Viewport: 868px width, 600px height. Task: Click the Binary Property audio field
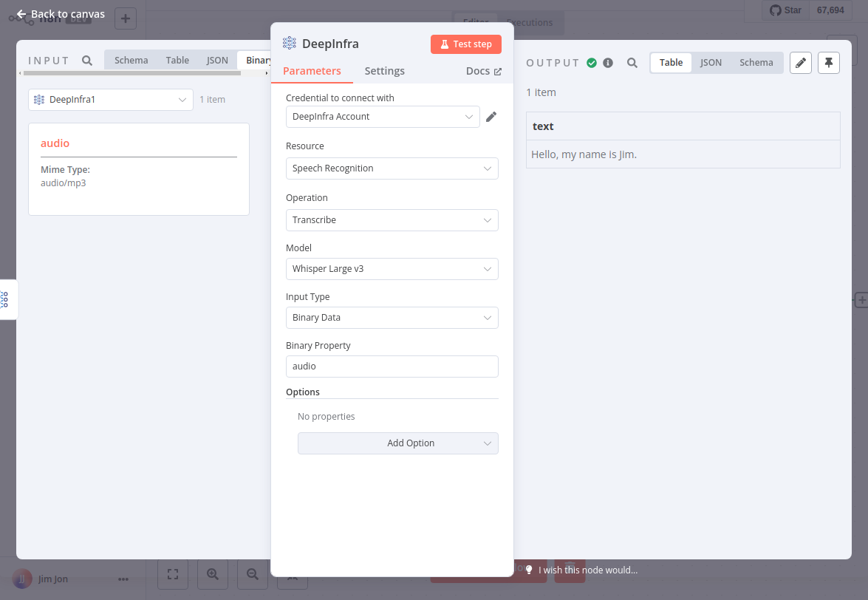(x=392, y=367)
